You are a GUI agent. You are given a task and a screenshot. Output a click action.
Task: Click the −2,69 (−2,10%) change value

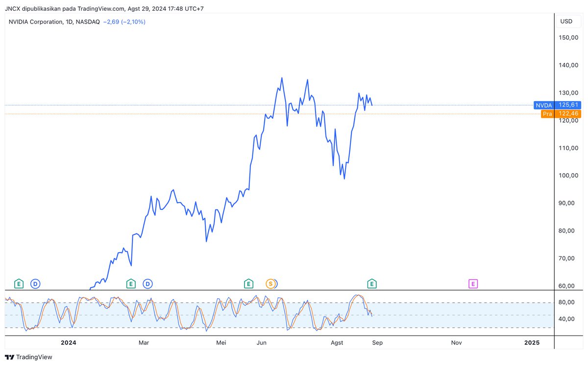pos(124,22)
